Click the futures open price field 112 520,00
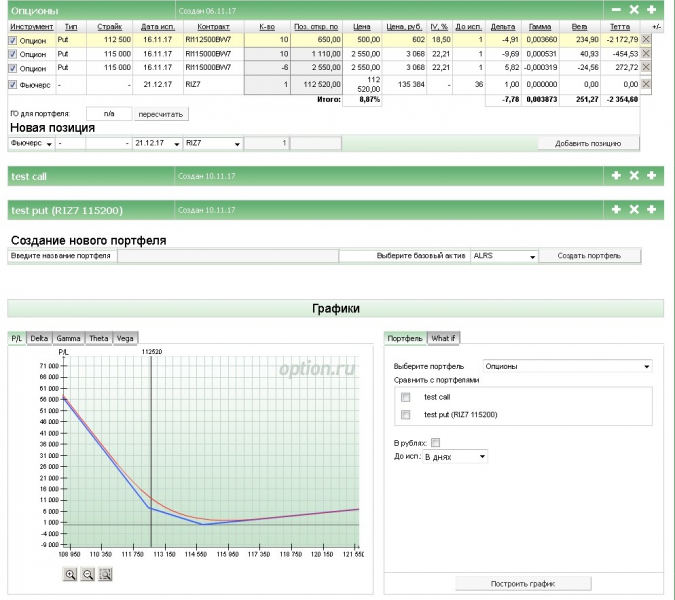The height and width of the screenshot is (600, 675). point(316,84)
